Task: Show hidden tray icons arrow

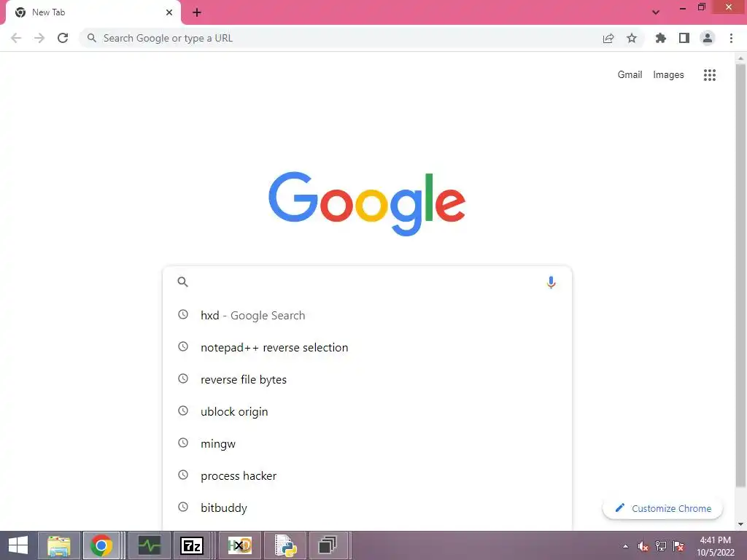Action: (625, 546)
